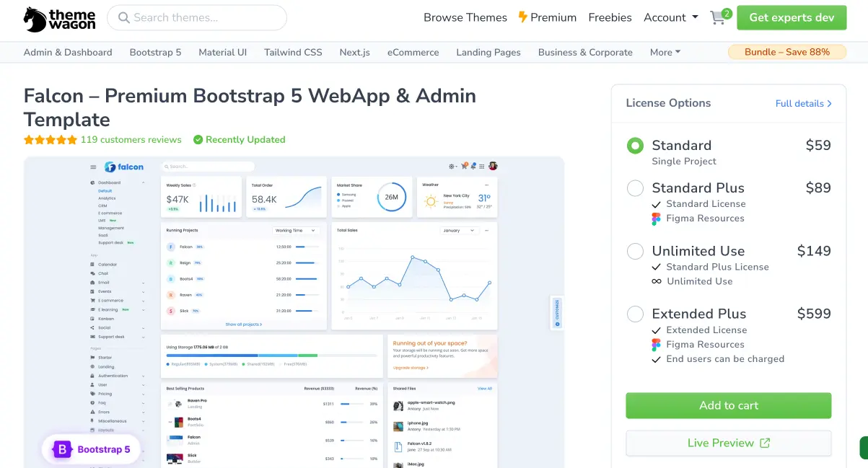Click the infinity icon beside Unlimited Use
Screen dimensions: 868x468
pos(657,281)
